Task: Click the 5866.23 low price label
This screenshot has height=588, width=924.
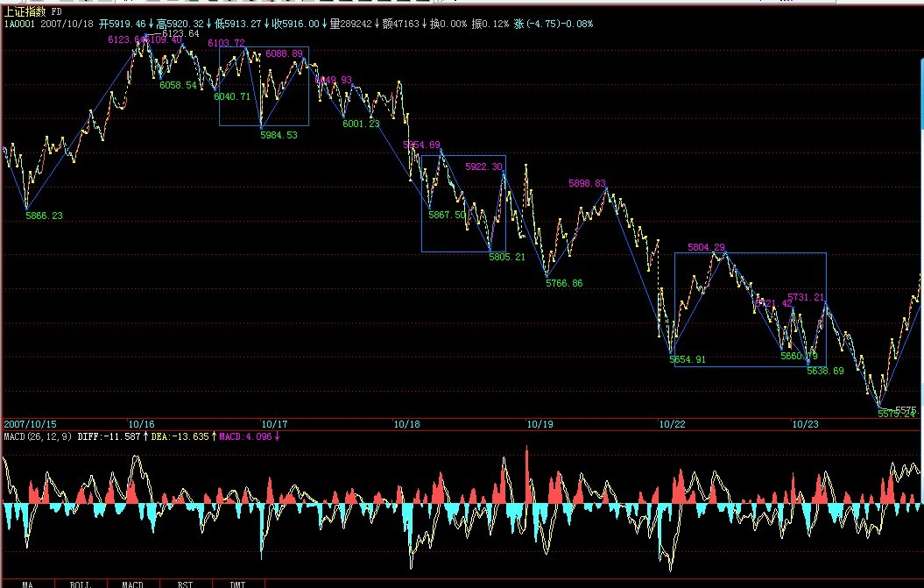Action: click(44, 215)
